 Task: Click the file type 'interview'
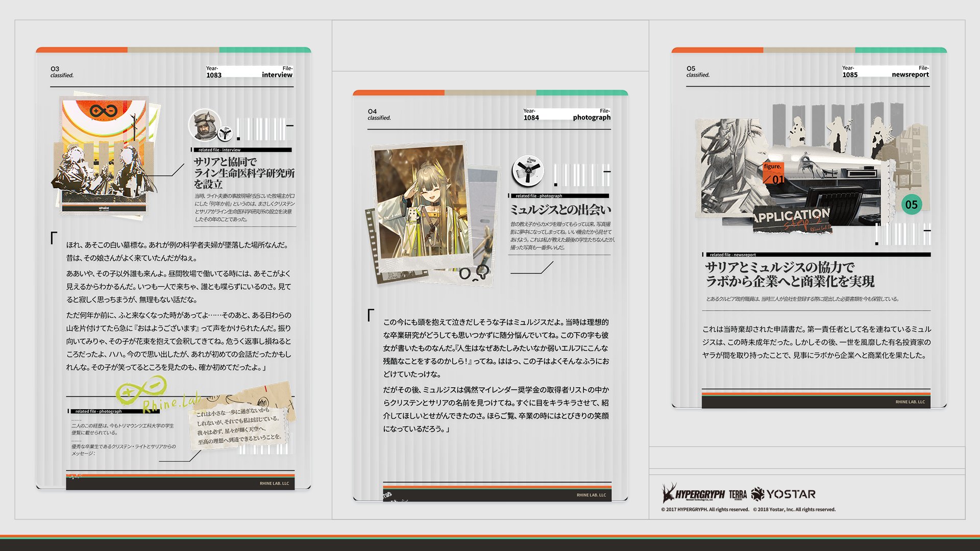(277, 74)
